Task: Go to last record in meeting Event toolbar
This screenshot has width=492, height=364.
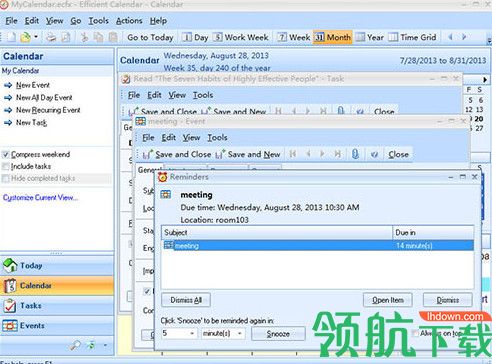Action: pos(338,154)
